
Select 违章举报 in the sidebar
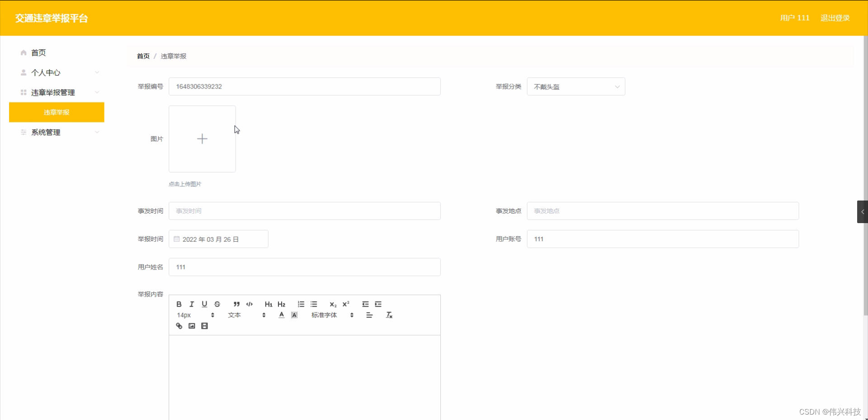tap(57, 112)
